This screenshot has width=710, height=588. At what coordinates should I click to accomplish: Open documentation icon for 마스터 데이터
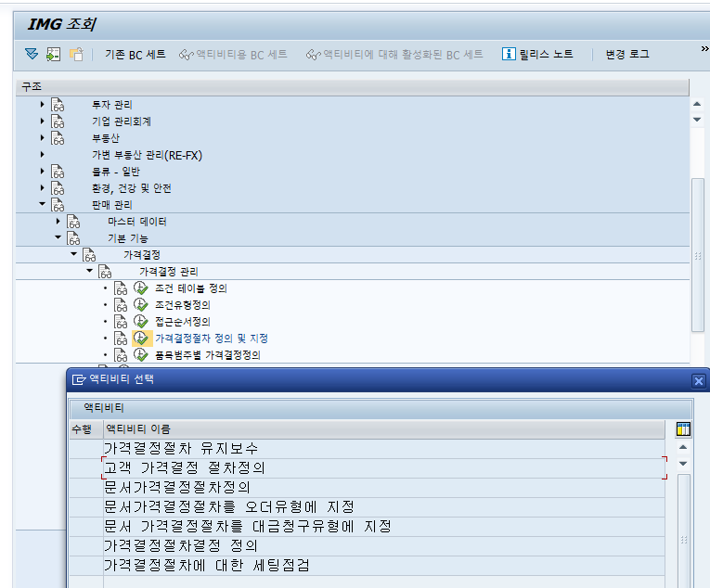point(73,222)
